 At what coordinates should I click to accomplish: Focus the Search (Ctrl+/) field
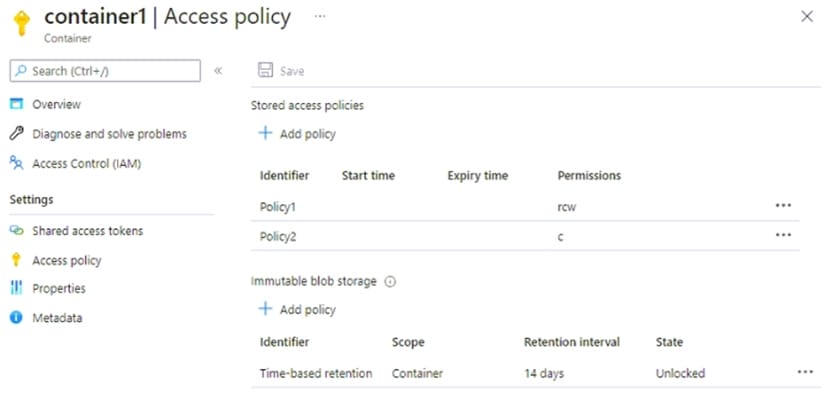(x=105, y=71)
